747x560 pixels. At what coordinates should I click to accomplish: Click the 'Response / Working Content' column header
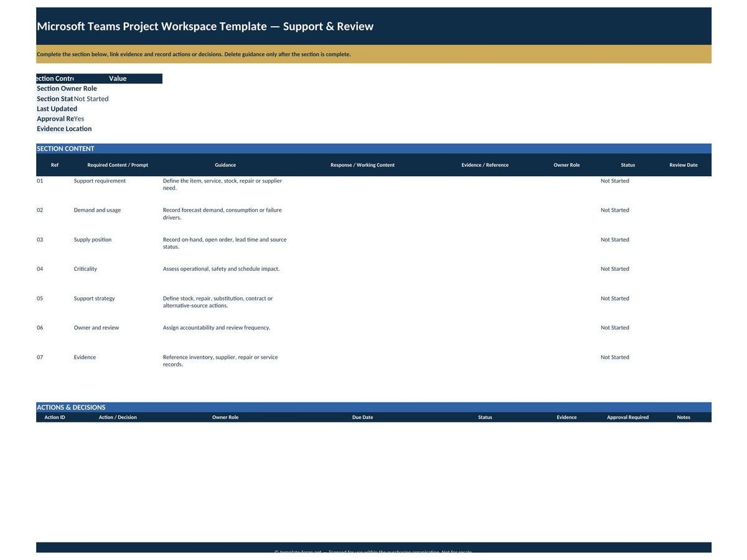[362, 165]
